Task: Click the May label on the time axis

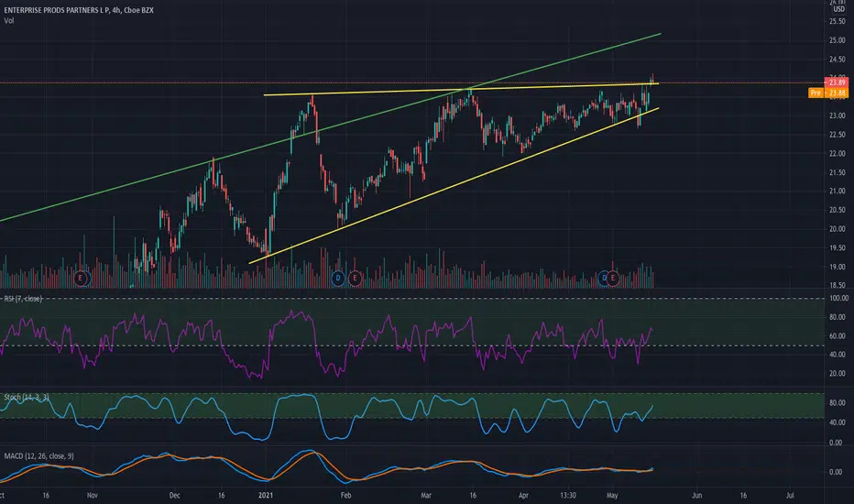Action: click(612, 495)
